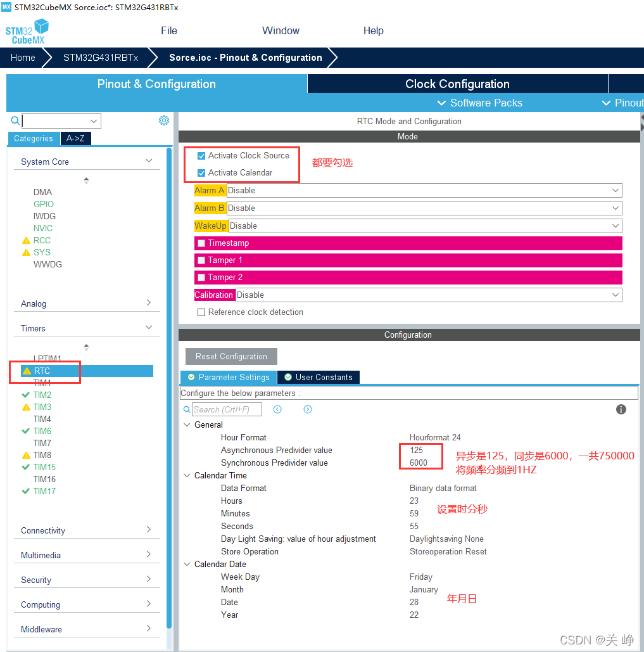Enable the Timestamp checkbox
The image size is (644, 652).
click(201, 243)
